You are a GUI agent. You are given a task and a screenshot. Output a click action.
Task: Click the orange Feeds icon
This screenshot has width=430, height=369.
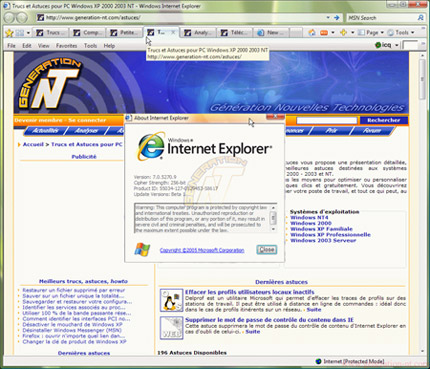[x=324, y=33]
